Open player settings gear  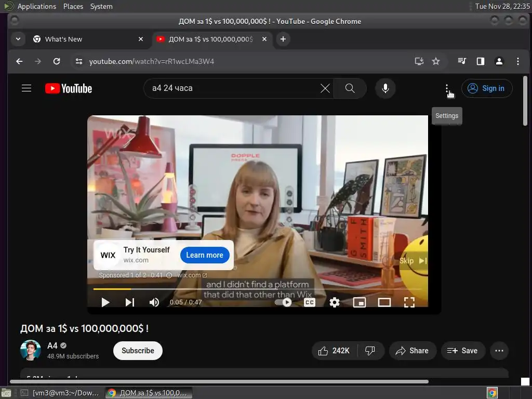coord(334,302)
